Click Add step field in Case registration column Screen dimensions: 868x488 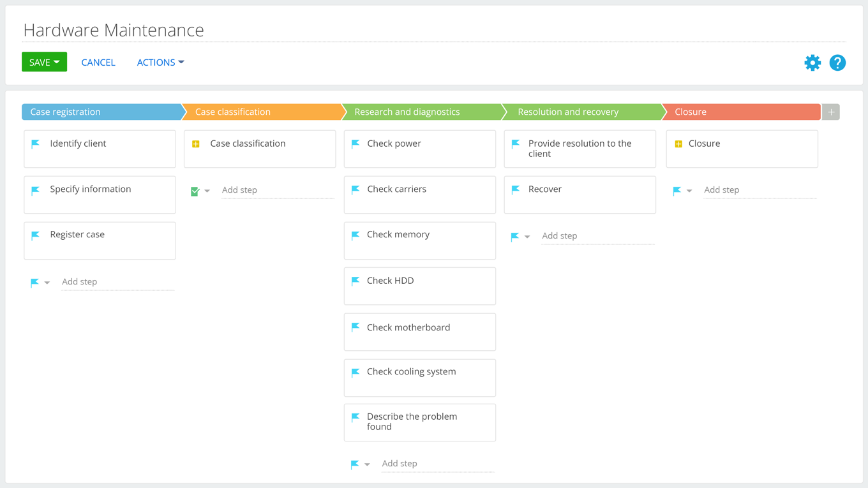point(117,282)
